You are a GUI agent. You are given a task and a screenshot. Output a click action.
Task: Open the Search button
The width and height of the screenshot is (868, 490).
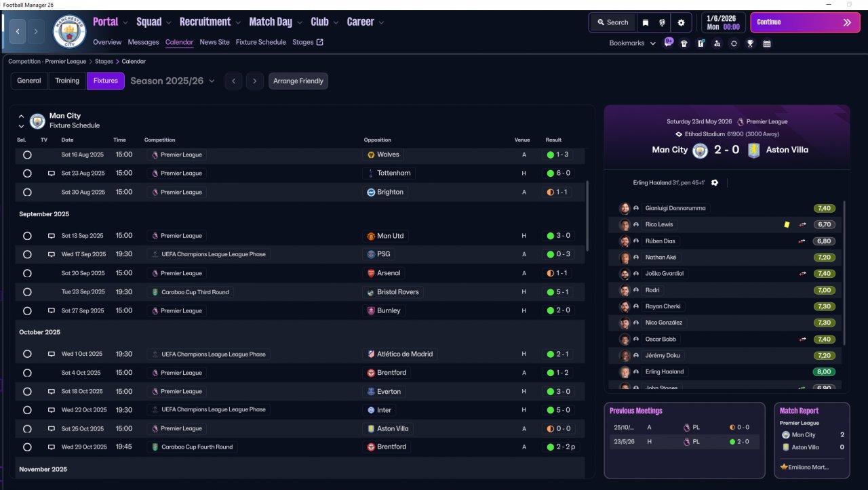tap(613, 22)
